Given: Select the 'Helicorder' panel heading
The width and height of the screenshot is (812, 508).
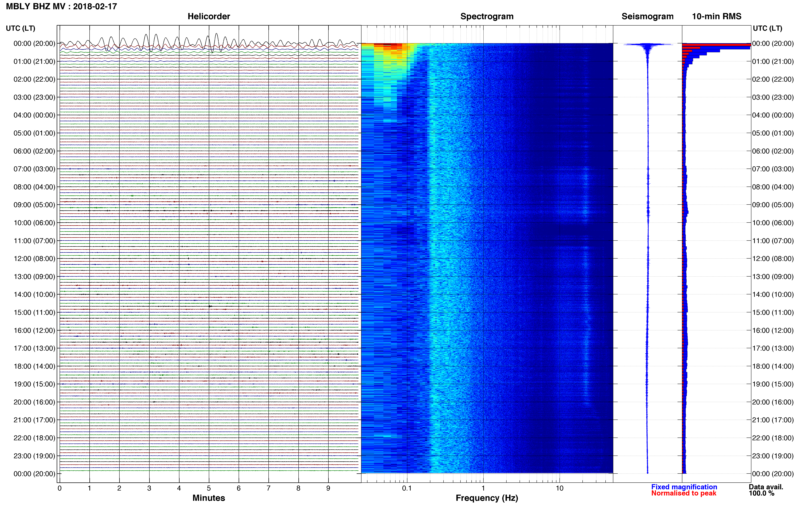Looking at the screenshot, I should click(209, 16).
